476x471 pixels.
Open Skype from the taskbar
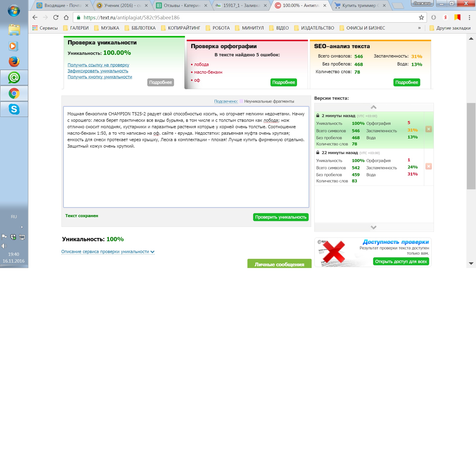click(x=14, y=109)
